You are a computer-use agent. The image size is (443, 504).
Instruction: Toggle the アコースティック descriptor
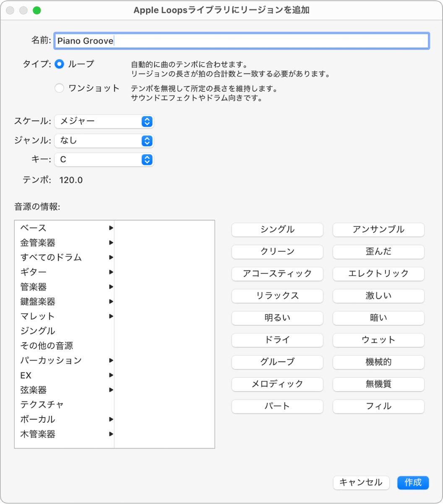pyautogui.click(x=277, y=274)
